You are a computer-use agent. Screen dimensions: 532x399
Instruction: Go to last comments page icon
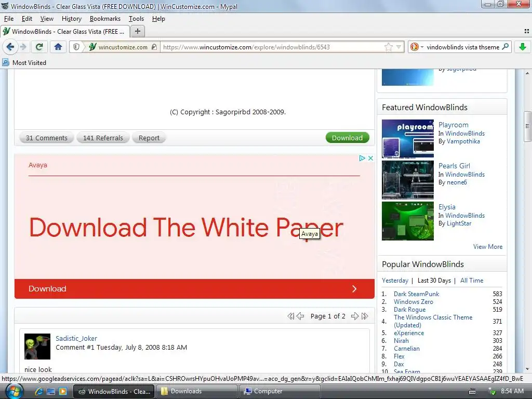(365, 316)
